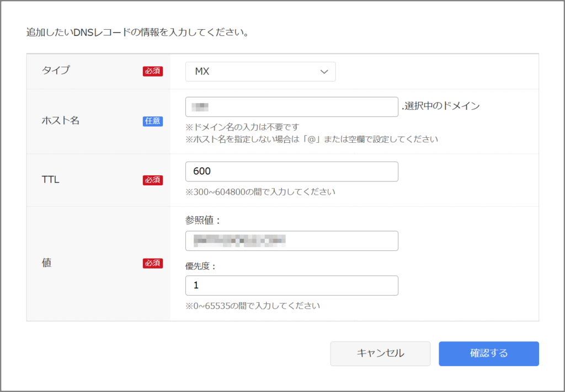Focus the TTL field containing 600

click(291, 171)
